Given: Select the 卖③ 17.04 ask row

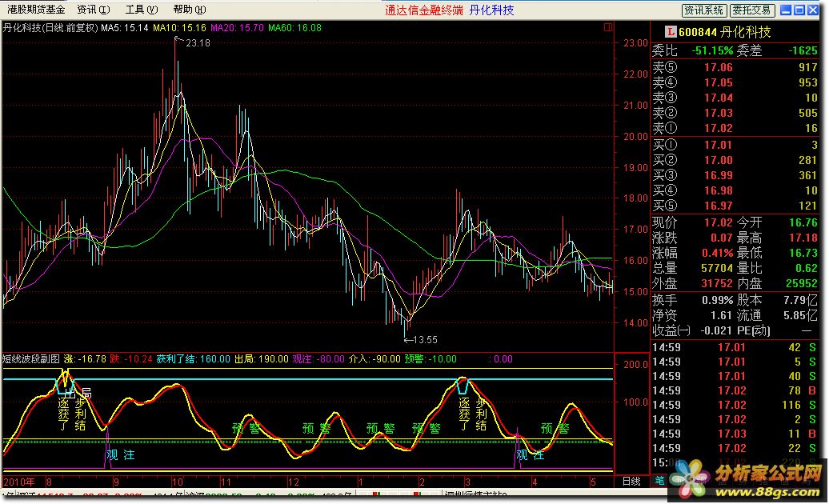Looking at the screenshot, I should click(735, 98).
